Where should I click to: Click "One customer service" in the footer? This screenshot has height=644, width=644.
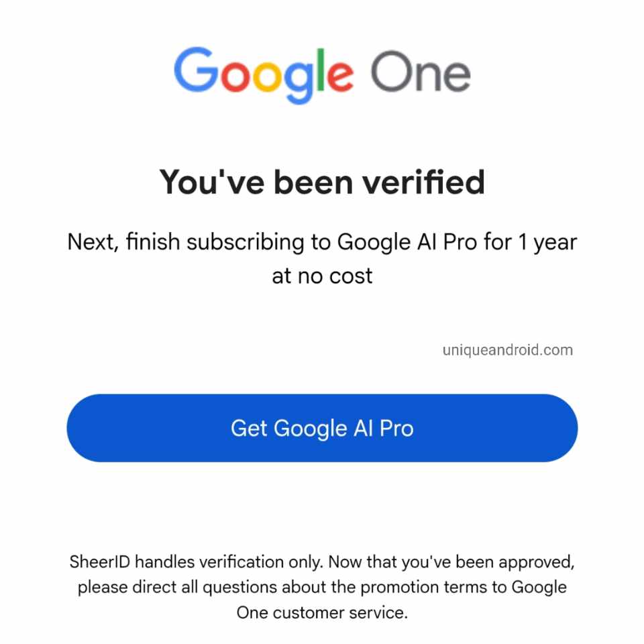[x=322, y=612]
